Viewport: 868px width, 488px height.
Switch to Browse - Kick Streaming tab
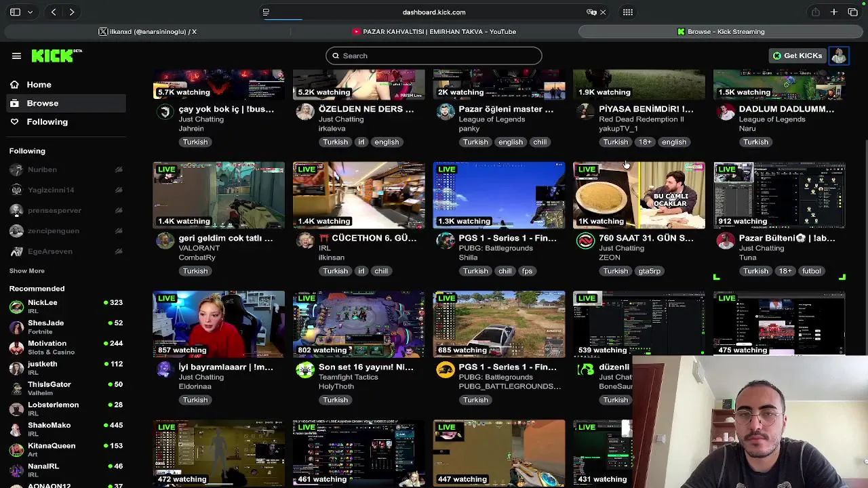[x=720, y=31]
